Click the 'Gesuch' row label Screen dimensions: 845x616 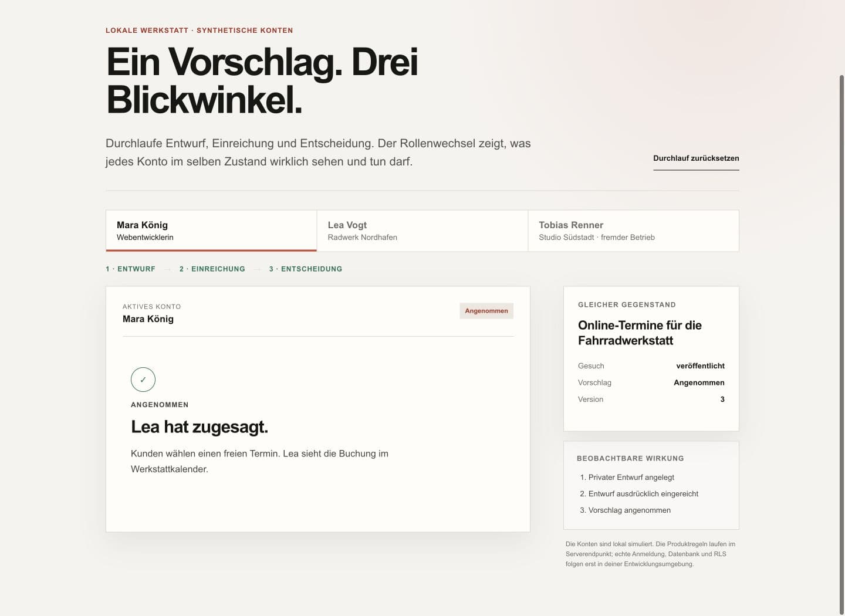pyautogui.click(x=591, y=365)
